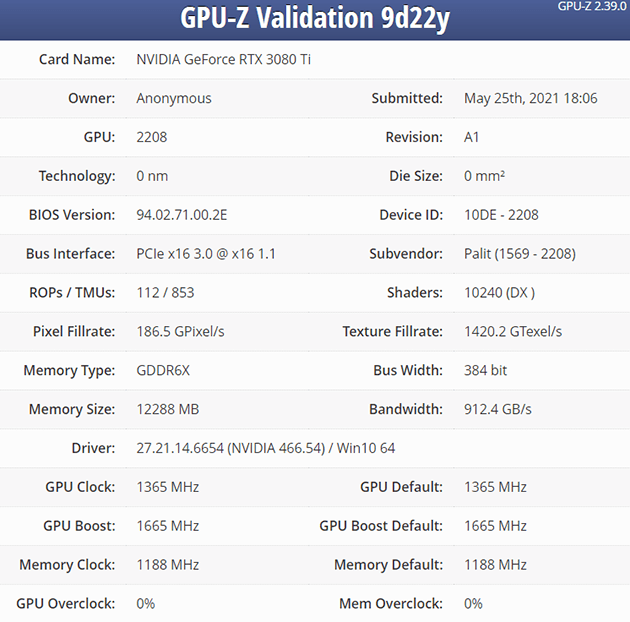
Task: Click GPU Boost Default value '1665 MHz'
Action: [495, 526]
